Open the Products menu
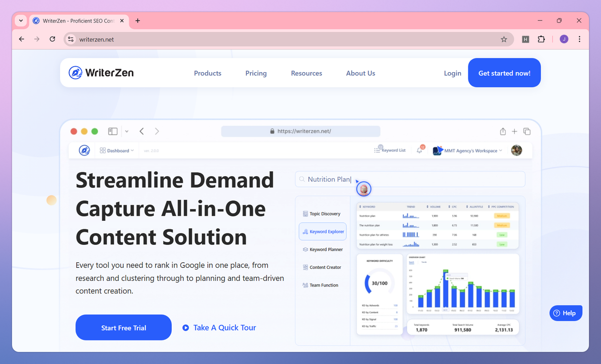This screenshot has width=601, height=364. (x=208, y=73)
